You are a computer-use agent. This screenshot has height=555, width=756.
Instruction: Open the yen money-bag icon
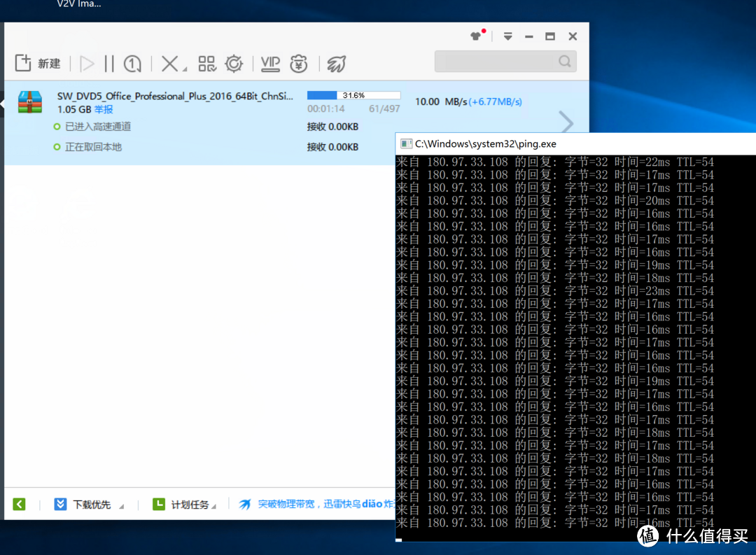click(299, 64)
